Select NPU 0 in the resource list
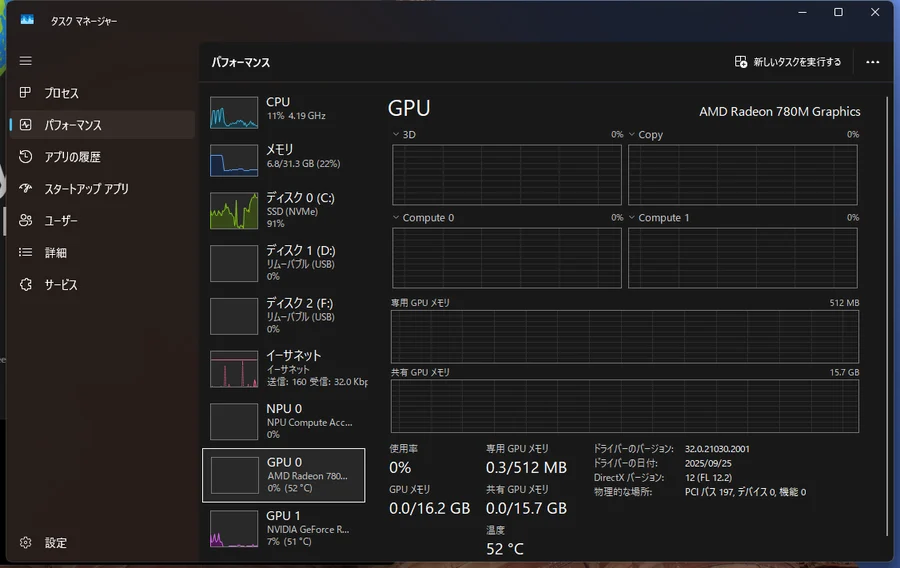Screen dimensions: 900x568 pos(285,422)
